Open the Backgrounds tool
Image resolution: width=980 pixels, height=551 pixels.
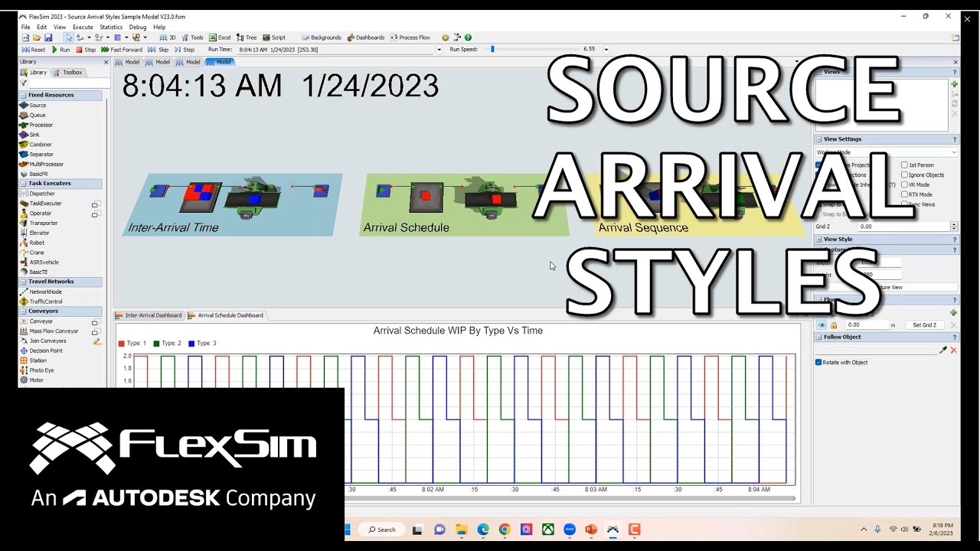[x=322, y=37]
